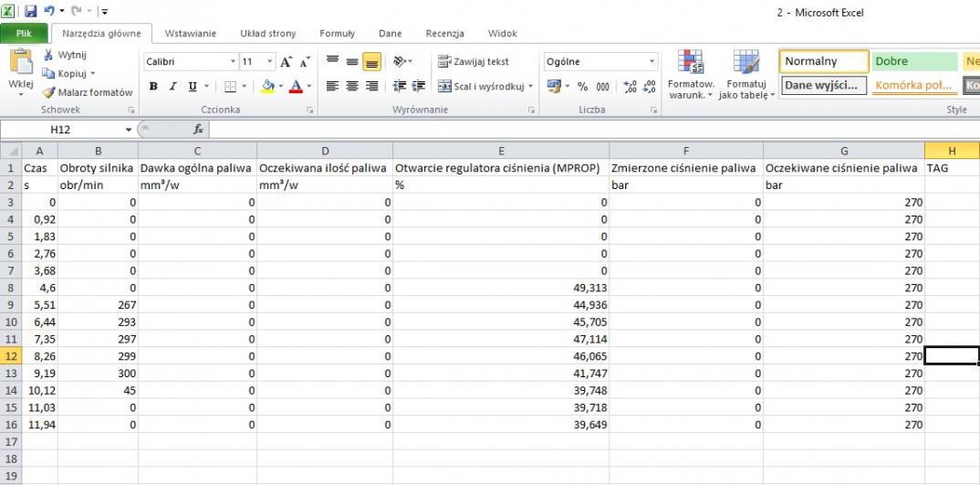Toggle bold formatting
The width and height of the screenshot is (980, 485).
pyautogui.click(x=153, y=87)
